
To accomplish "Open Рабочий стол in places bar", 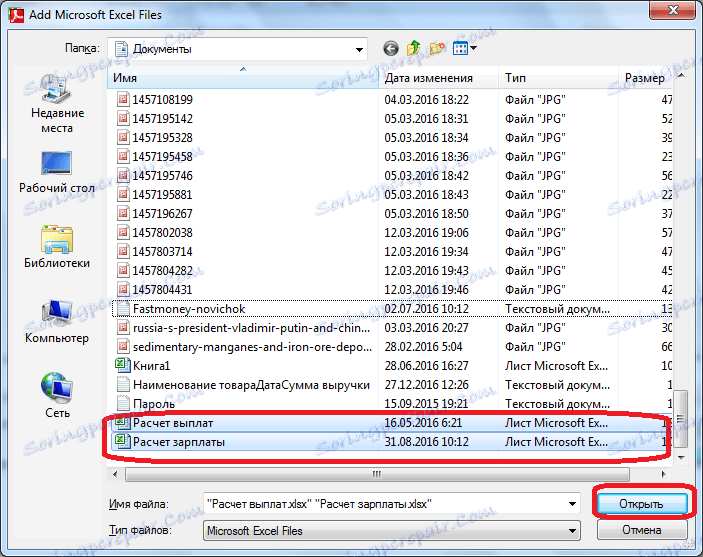I will [57, 172].
